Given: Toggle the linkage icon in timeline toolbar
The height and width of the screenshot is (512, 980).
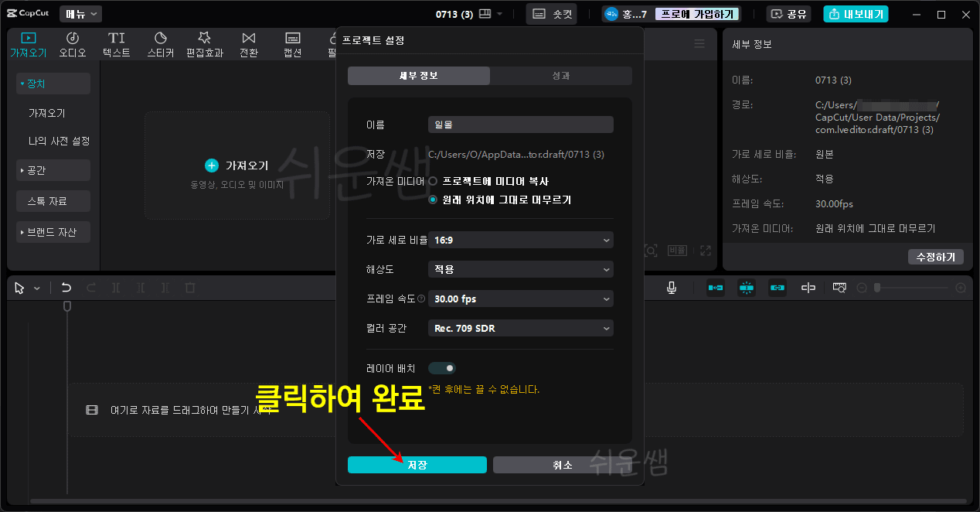Looking at the screenshot, I should coord(778,288).
